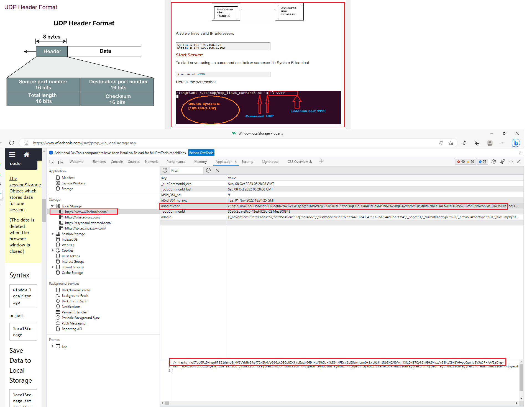Select IndexedDB in the Storage section

(x=70, y=239)
